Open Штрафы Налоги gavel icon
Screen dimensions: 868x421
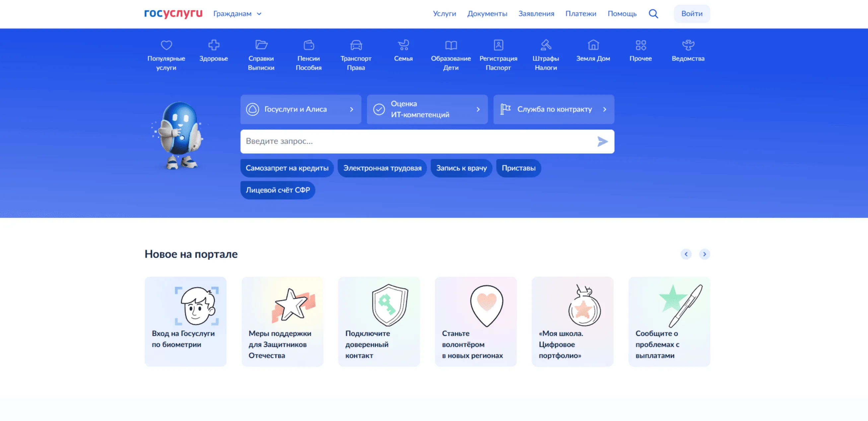(546, 45)
